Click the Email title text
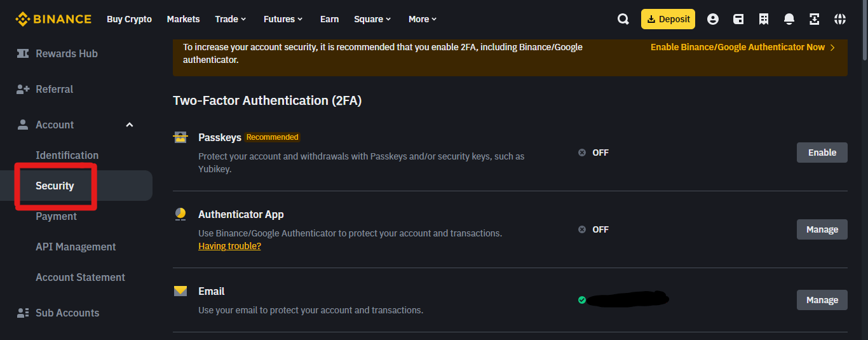This screenshot has height=340, width=868. point(212,291)
